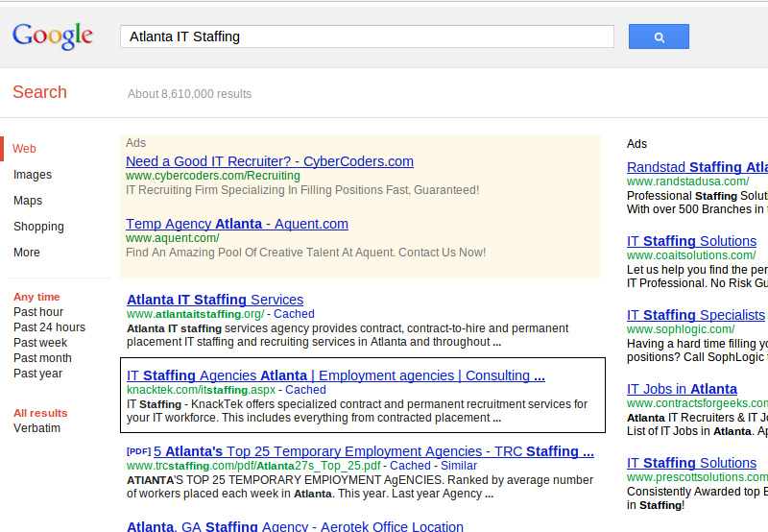This screenshot has width=768, height=532.
Task: Open the [PDF] tagged TRC Staffing result
Action: pos(373,451)
